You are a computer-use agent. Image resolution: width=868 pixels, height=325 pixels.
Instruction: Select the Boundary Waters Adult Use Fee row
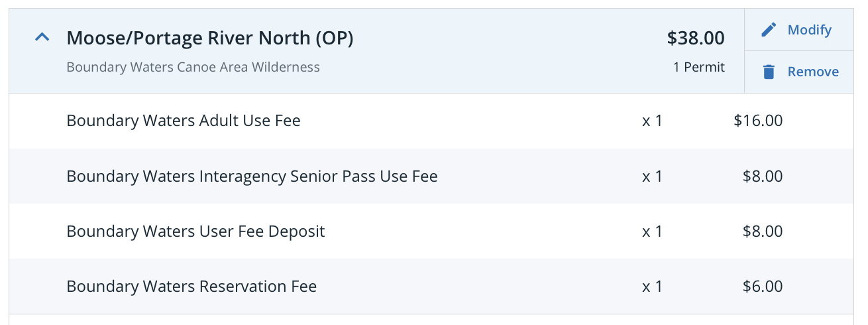click(431, 121)
